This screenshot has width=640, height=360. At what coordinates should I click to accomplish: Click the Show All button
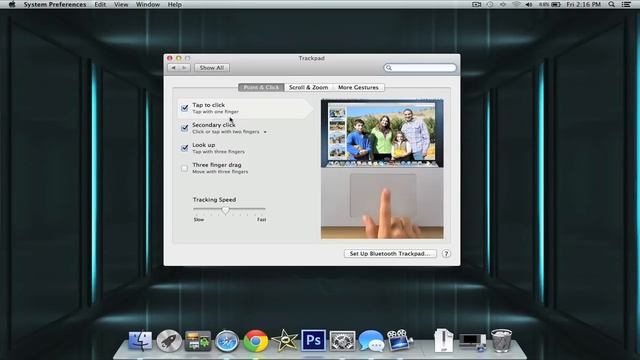point(212,68)
